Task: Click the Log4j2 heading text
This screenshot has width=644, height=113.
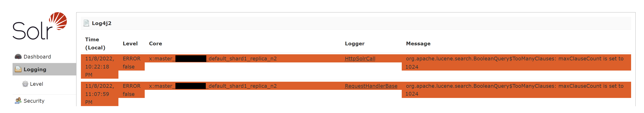Action: point(101,23)
